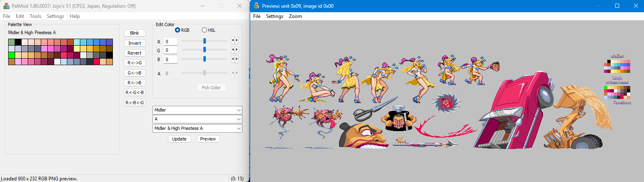
Task: Click the PalMod app icon in title bar
Action: 6,6
